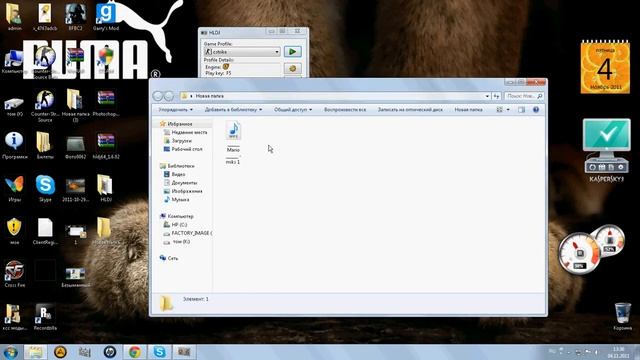Select Сеть in navigation pane
Screen dimensions: 640x360
[172, 258]
